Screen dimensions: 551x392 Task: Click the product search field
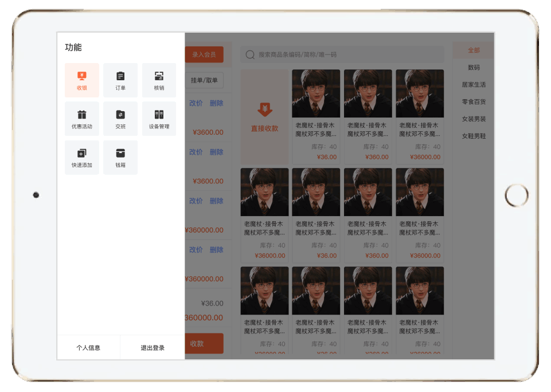[342, 54]
